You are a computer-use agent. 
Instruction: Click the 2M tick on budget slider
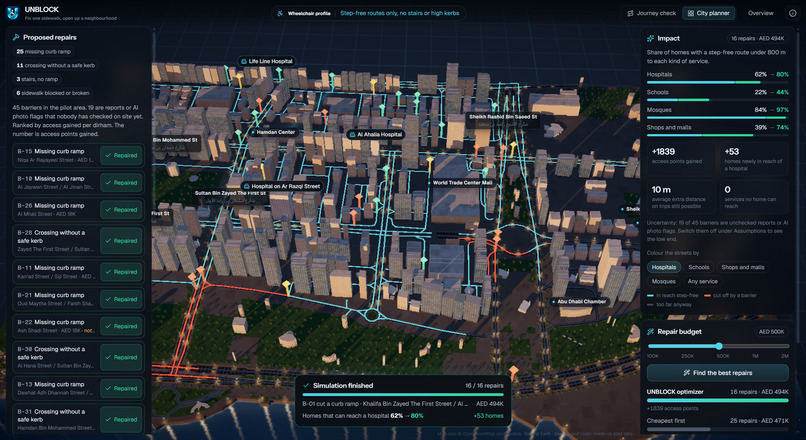785,356
